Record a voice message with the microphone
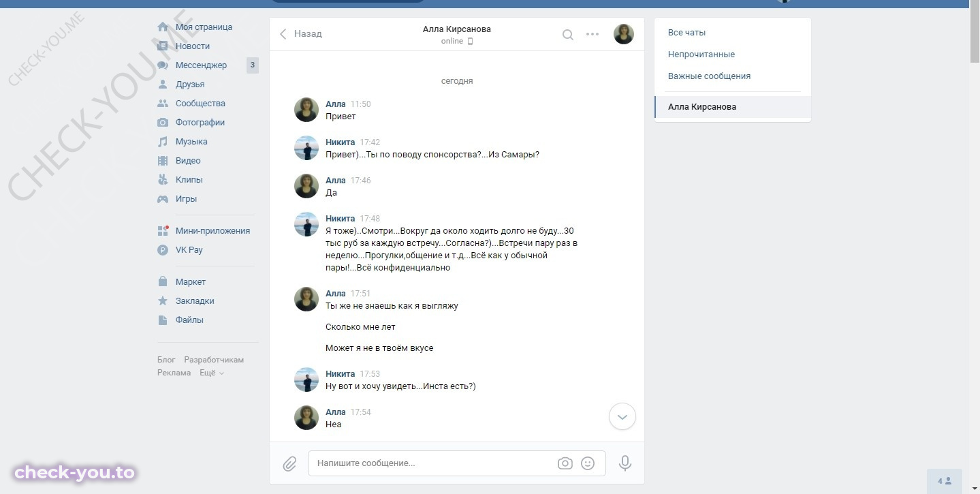 point(625,463)
